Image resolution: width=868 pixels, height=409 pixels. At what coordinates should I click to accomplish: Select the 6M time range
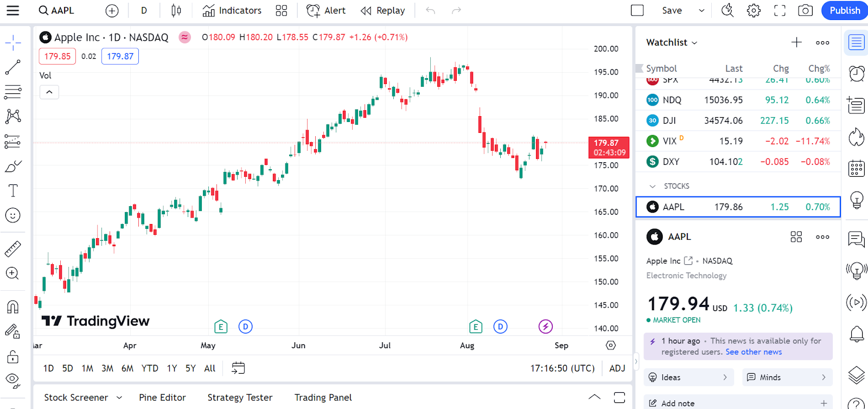tap(127, 368)
